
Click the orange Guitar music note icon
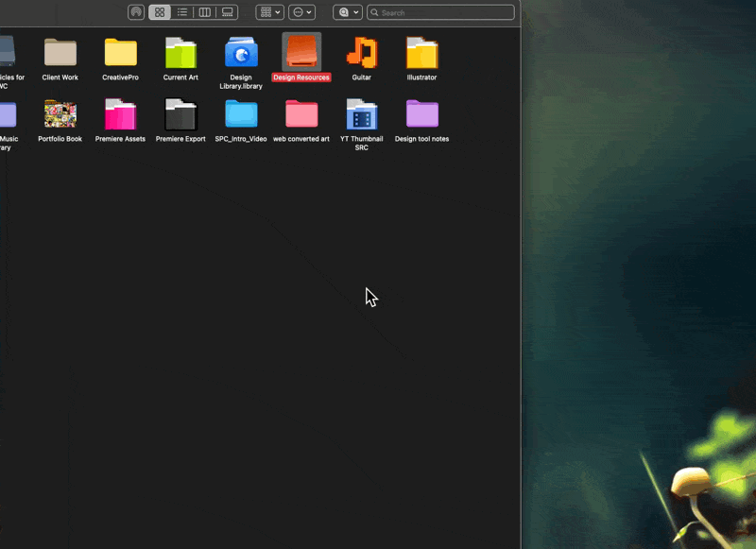[362, 53]
